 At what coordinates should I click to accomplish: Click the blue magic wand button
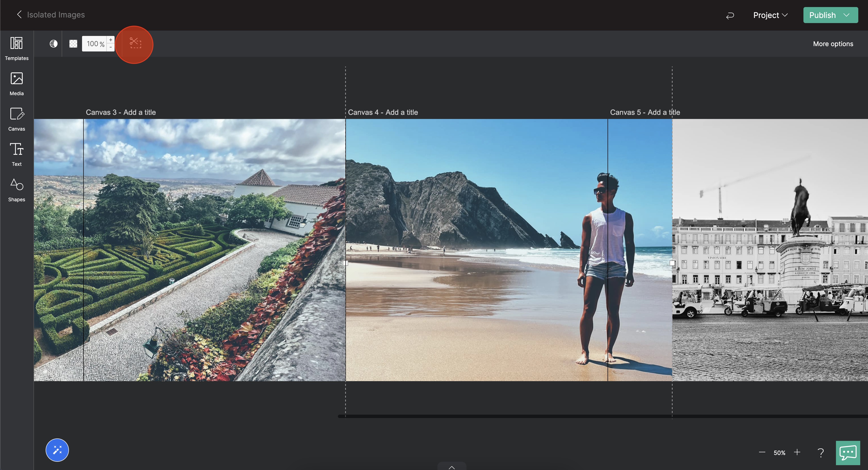coord(57,450)
